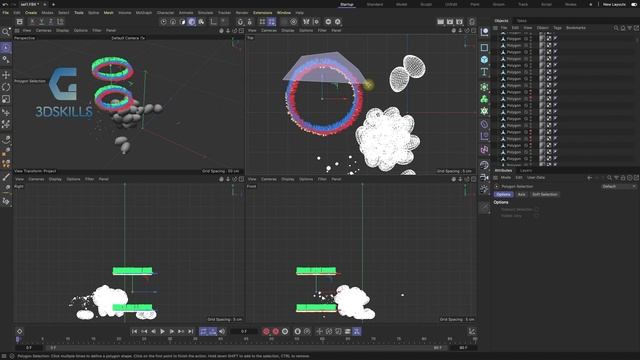Select the Live Selection tool

pos(6,48)
